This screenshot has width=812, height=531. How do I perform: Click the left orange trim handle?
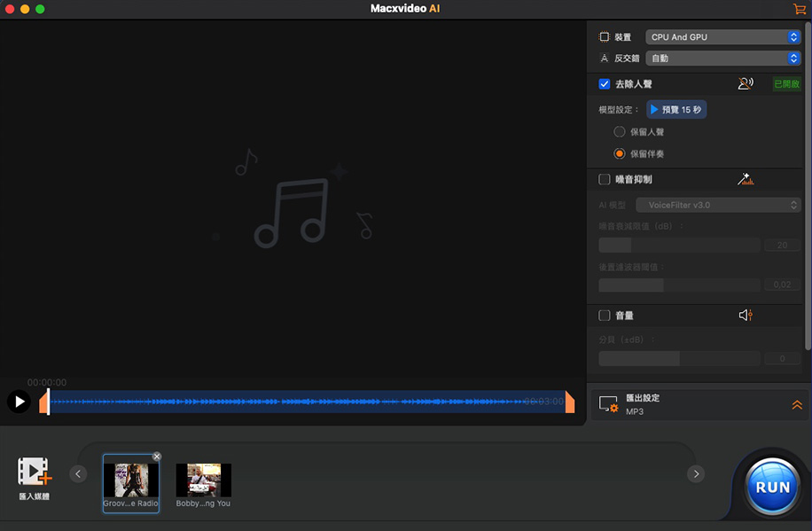pos(44,402)
